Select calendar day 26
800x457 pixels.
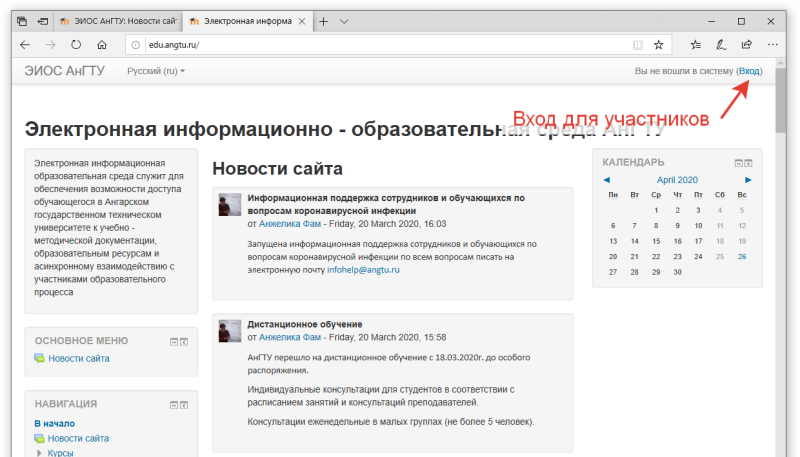coord(742,257)
